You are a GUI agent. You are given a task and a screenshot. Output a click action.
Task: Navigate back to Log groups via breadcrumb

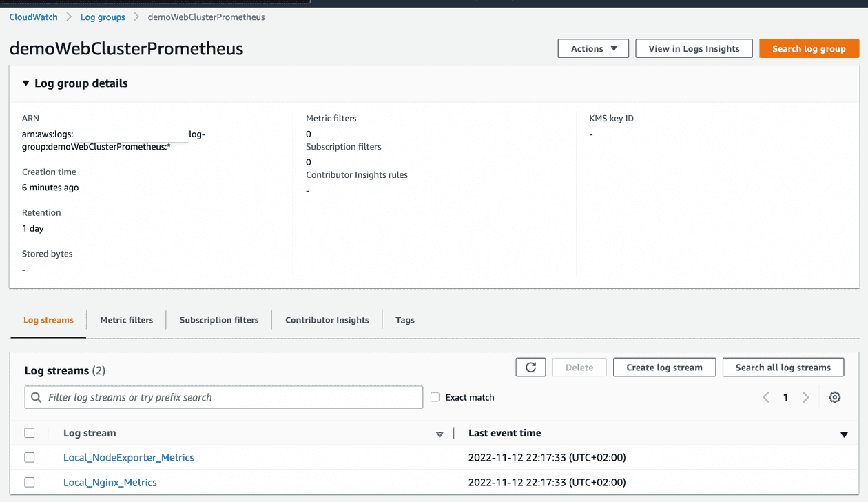pos(102,17)
